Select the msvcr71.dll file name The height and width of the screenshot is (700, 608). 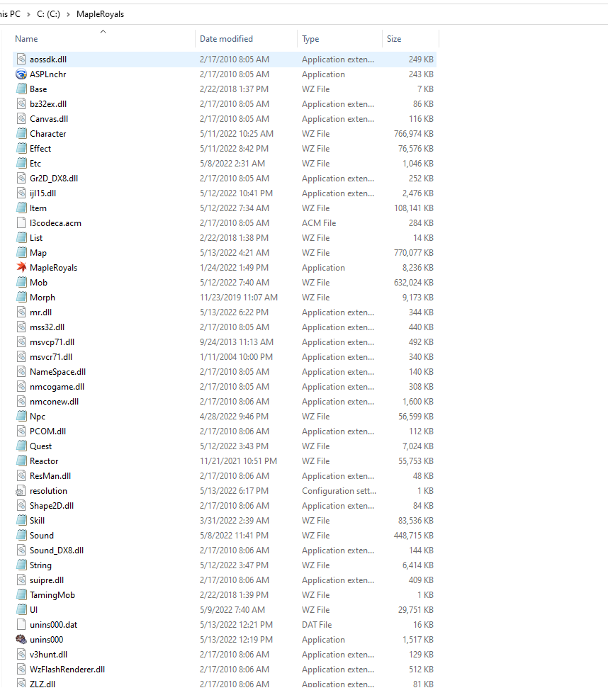pos(51,356)
